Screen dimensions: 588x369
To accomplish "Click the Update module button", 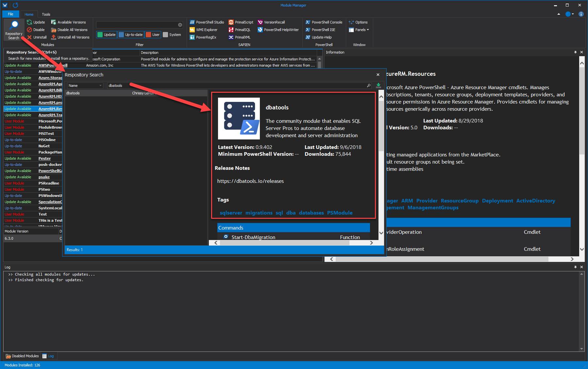I will tap(36, 22).
